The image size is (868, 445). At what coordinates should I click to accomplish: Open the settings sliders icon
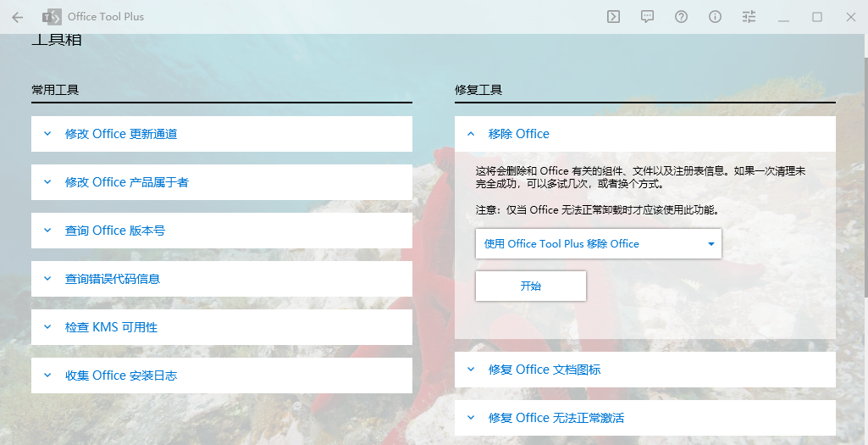(749, 17)
